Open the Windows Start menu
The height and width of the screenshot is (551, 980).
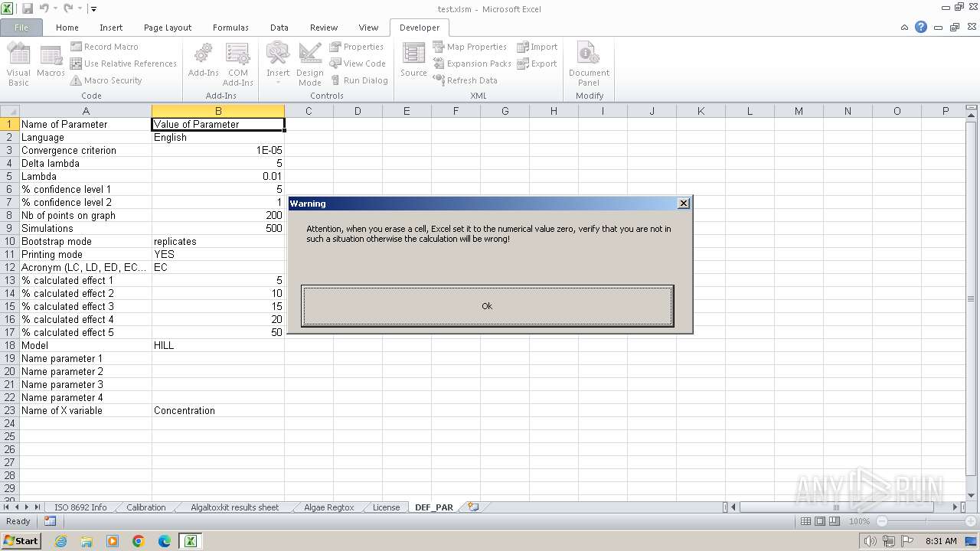pyautogui.click(x=21, y=541)
